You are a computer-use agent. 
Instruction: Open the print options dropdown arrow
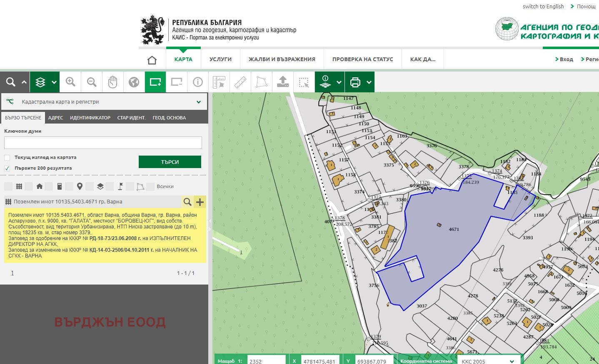[369, 82]
